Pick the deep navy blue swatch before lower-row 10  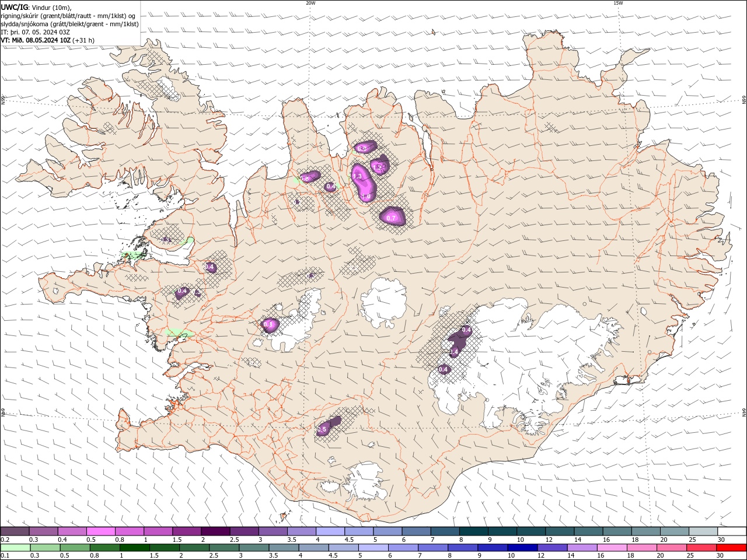tap(521, 548)
